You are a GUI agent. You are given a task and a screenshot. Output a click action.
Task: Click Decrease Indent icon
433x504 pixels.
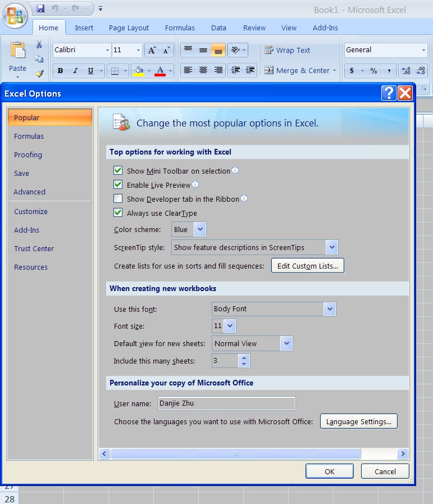235,70
